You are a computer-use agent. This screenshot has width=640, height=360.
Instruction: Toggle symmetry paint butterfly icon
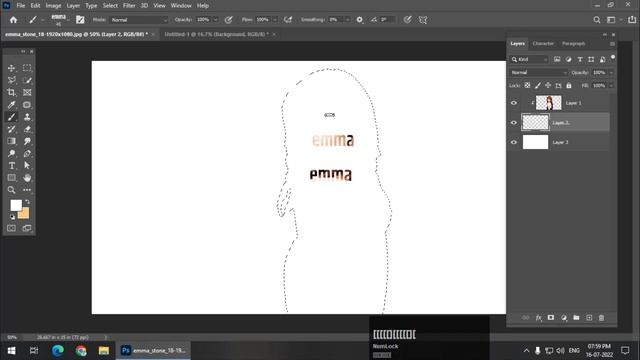point(423,20)
